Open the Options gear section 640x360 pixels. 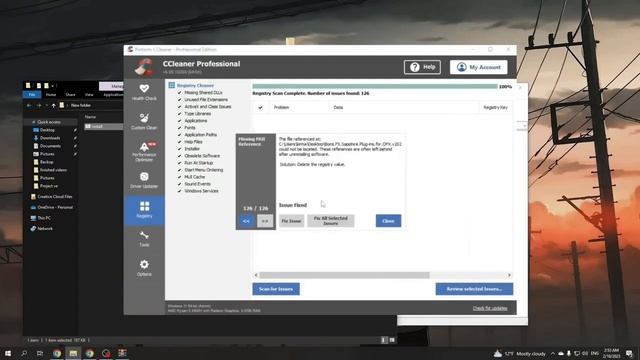pyautogui.click(x=144, y=268)
